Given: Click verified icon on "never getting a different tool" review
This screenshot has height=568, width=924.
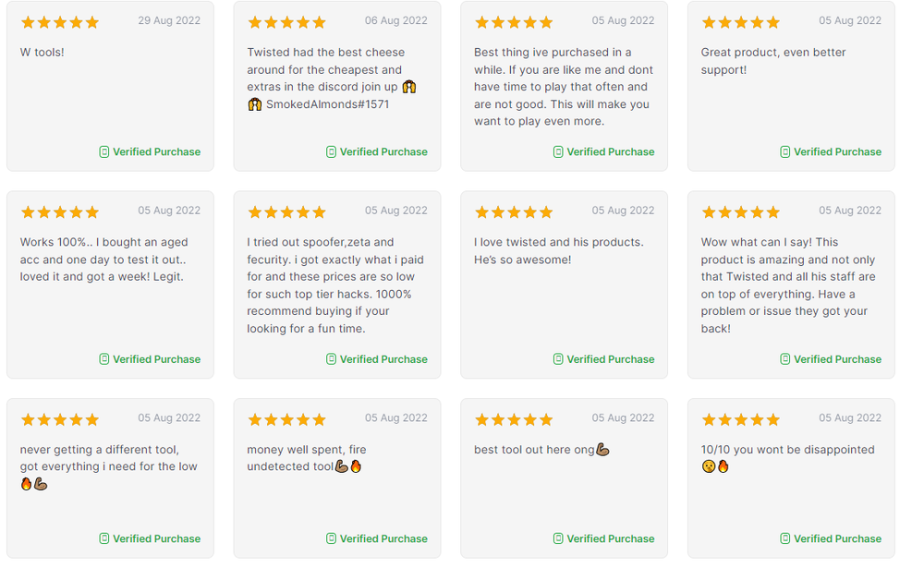Looking at the screenshot, I should (104, 538).
